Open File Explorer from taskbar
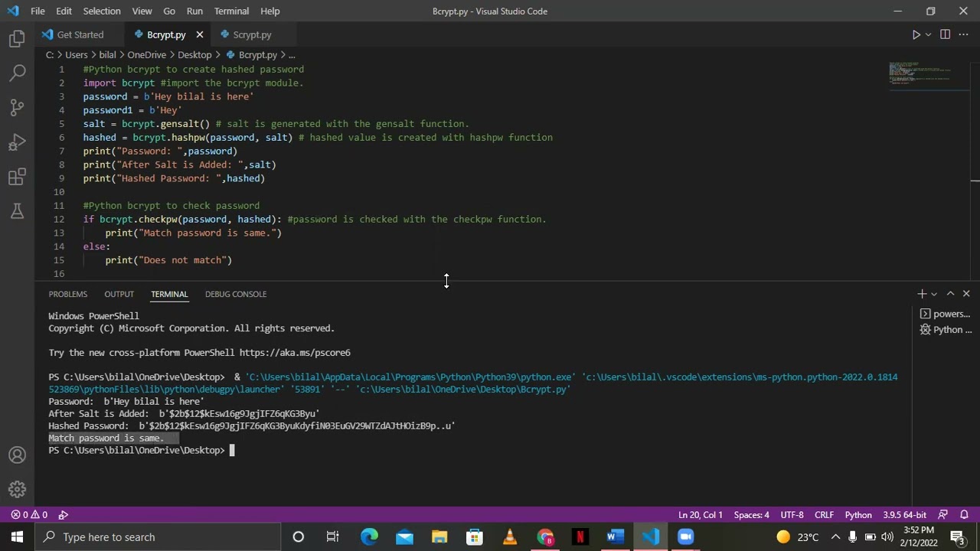The height and width of the screenshot is (551, 980). click(x=439, y=536)
